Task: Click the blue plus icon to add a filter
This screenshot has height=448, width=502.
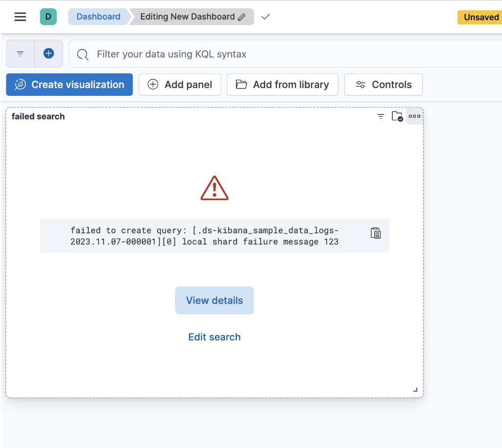Action: tap(48, 54)
